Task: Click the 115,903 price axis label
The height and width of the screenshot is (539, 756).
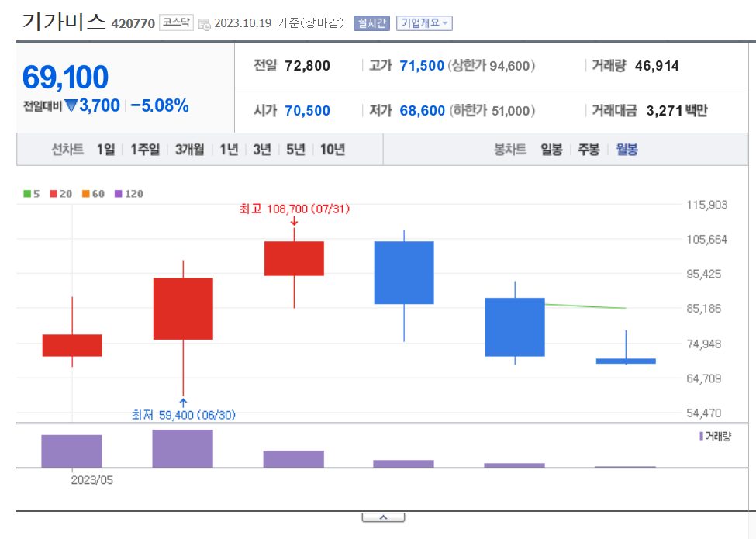Action: click(707, 205)
